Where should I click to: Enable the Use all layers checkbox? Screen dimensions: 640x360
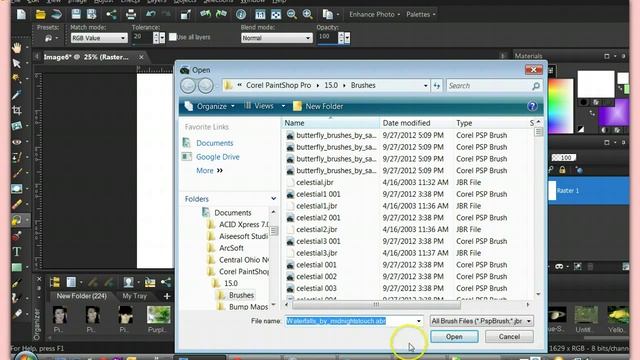point(173,37)
